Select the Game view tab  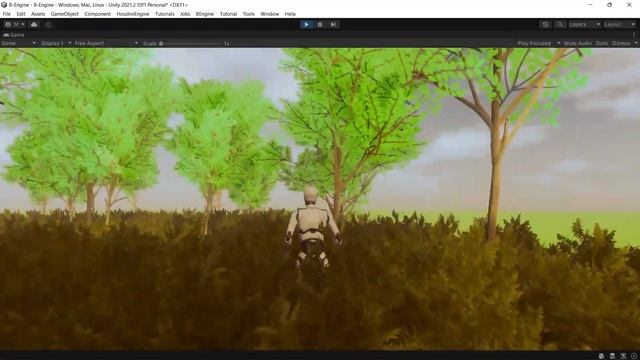pos(14,35)
